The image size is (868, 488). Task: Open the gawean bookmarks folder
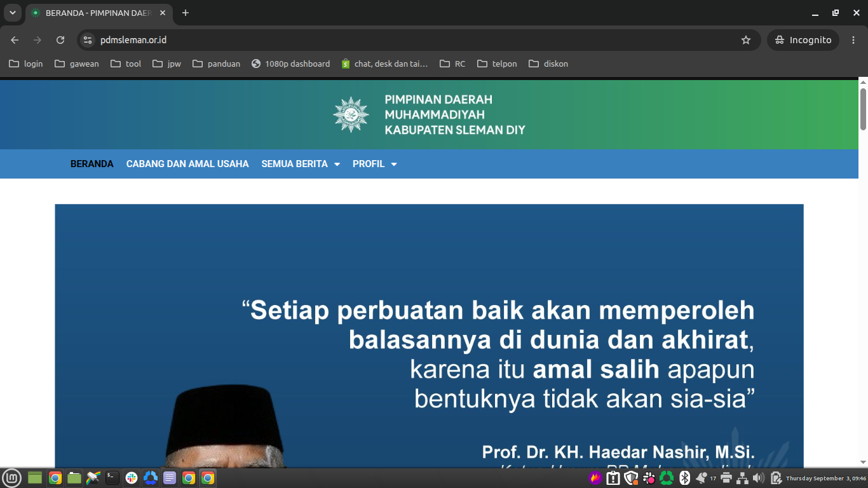[x=77, y=64]
